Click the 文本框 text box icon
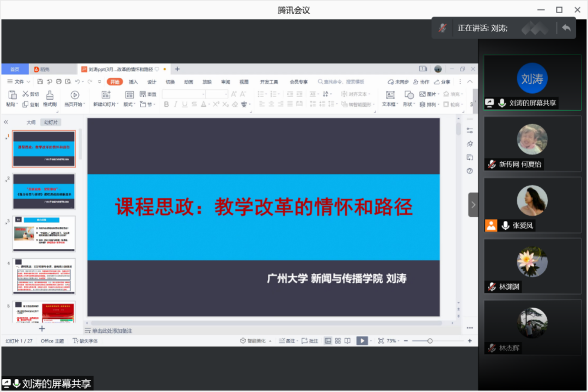 pyautogui.click(x=390, y=95)
